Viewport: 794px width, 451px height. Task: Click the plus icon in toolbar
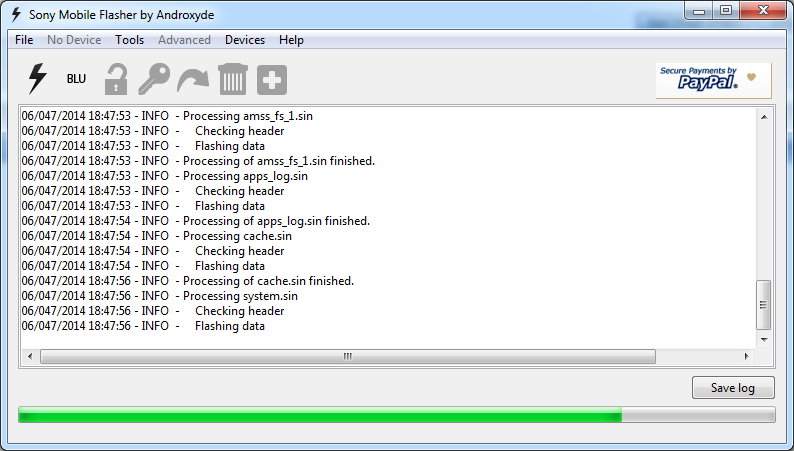(272, 80)
